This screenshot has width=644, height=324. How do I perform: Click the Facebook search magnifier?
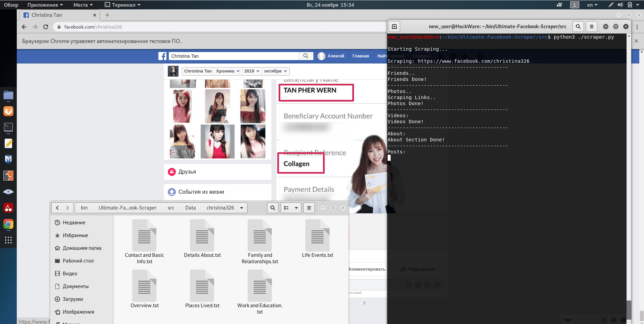(x=305, y=56)
